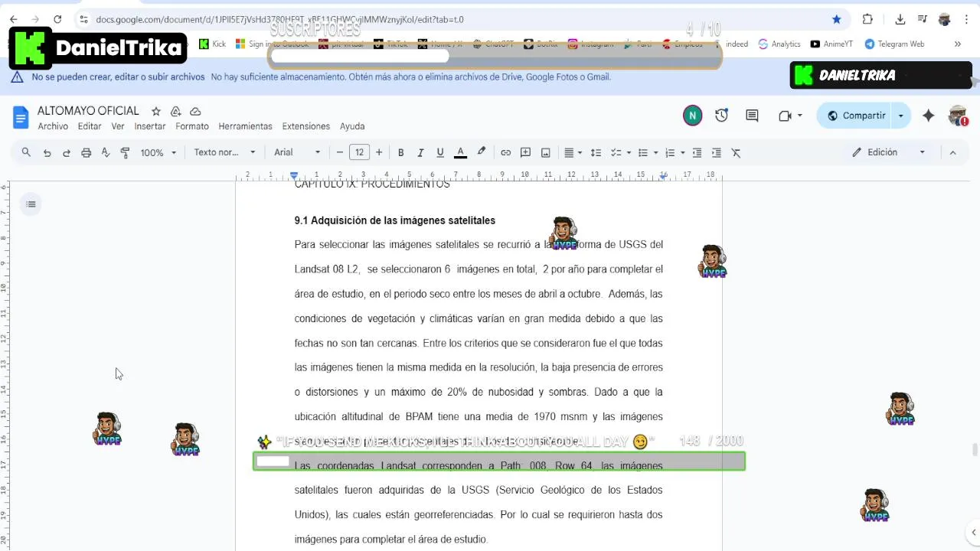Viewport: 980px width, 551px height.
Task: Click the font size field showing 12
Action: pyautogui.click(x=359, y=152)
